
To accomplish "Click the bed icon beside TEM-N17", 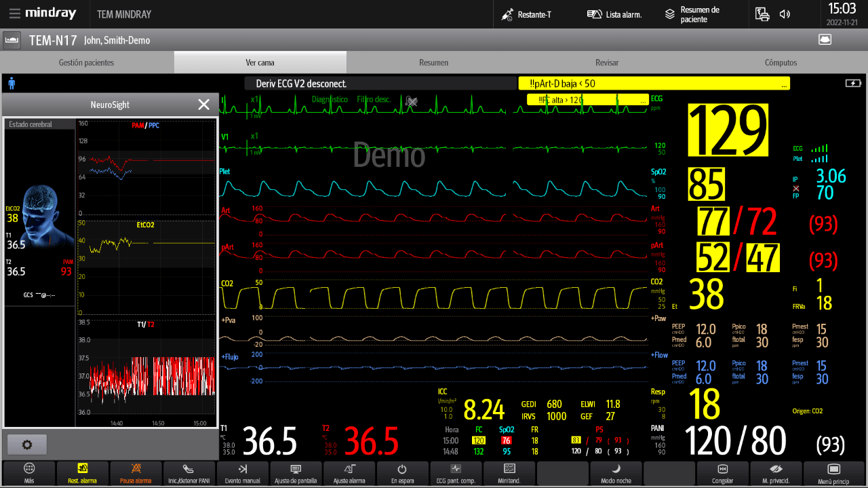I will click(x=12, y=40).
